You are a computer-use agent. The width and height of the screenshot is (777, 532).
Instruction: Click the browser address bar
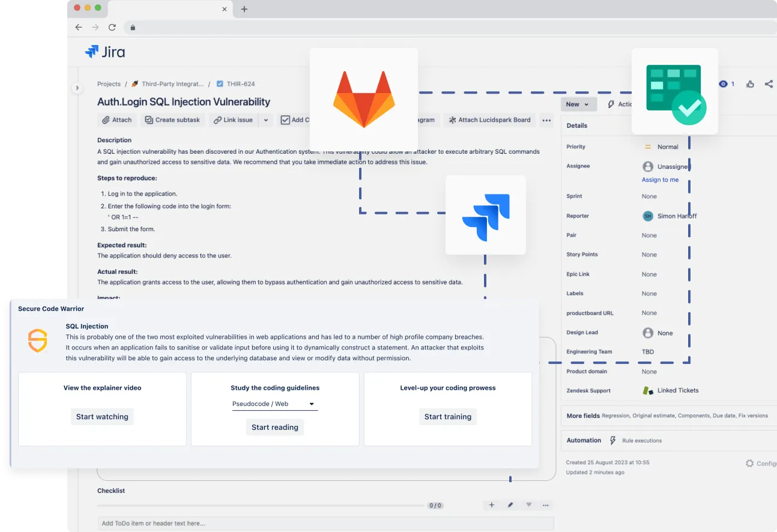pyautogui.click(x=450, y=27)
